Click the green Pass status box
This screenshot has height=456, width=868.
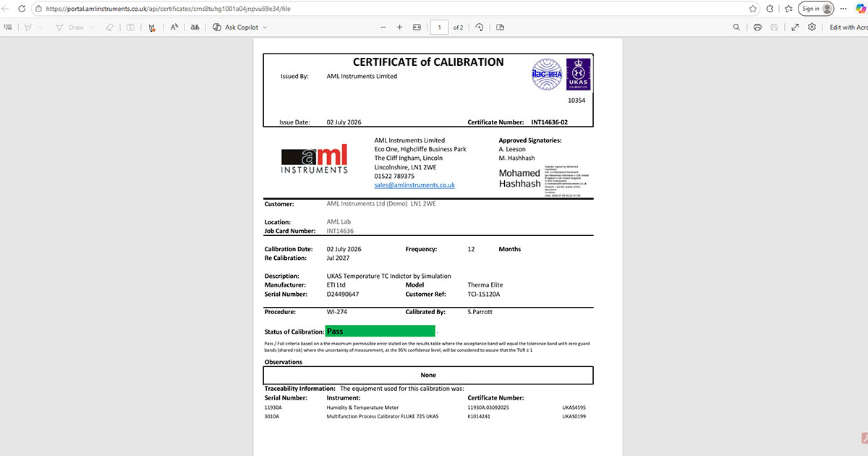[x=380, y=331]
